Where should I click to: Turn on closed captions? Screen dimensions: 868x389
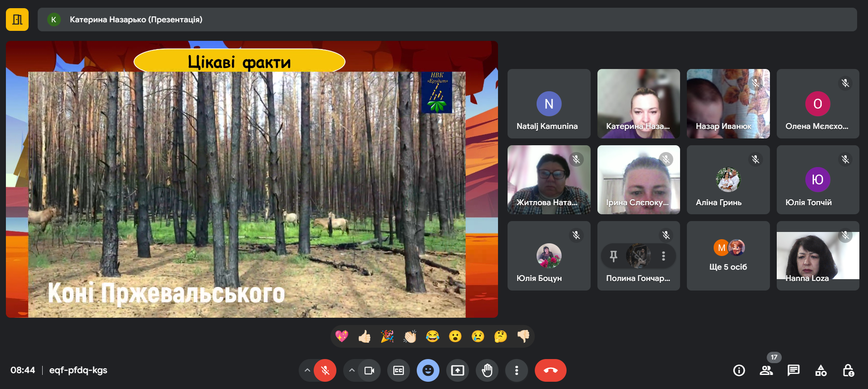399,370
